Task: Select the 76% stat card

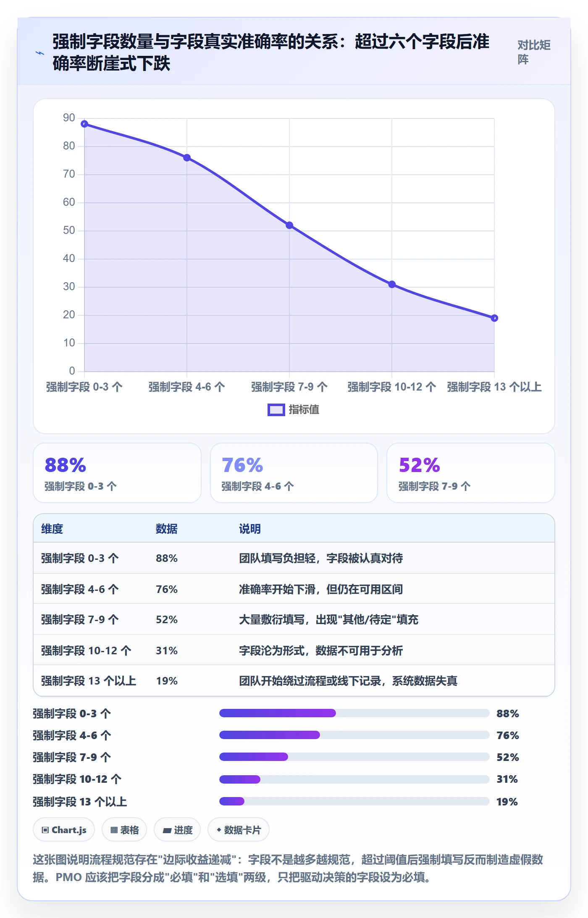Action: coord(294,473)
